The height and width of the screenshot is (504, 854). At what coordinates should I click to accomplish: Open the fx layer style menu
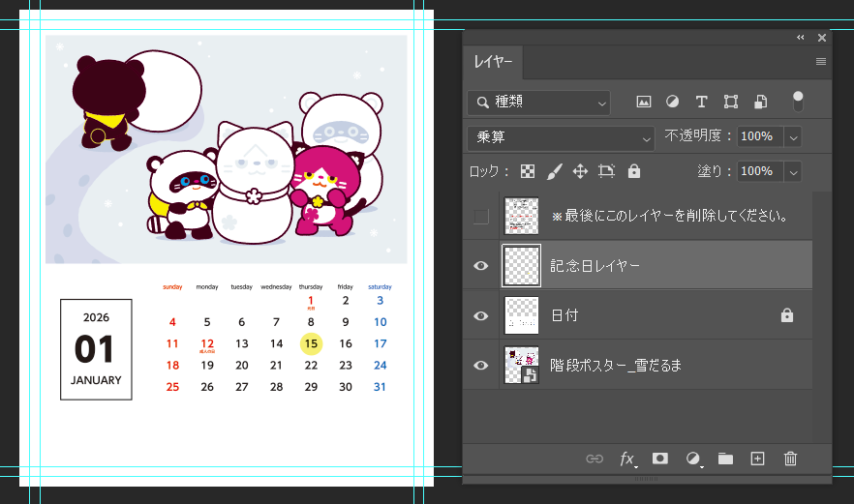627,459
